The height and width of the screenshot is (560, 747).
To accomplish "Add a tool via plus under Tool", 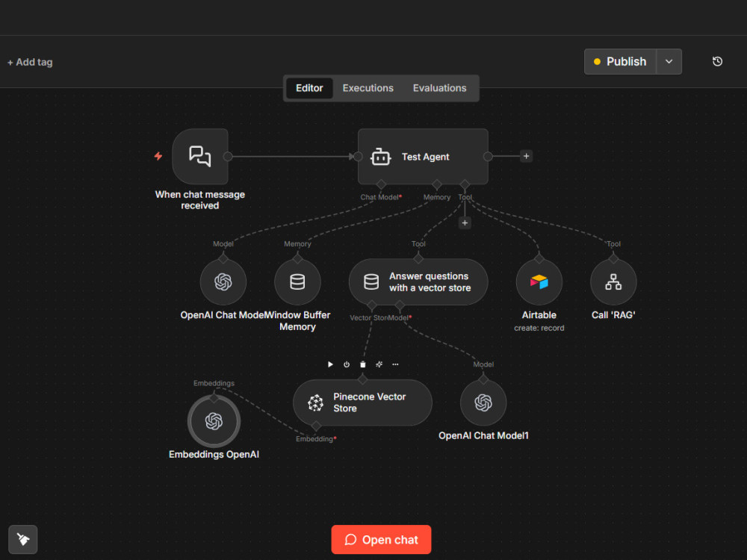I will (465, 223).
